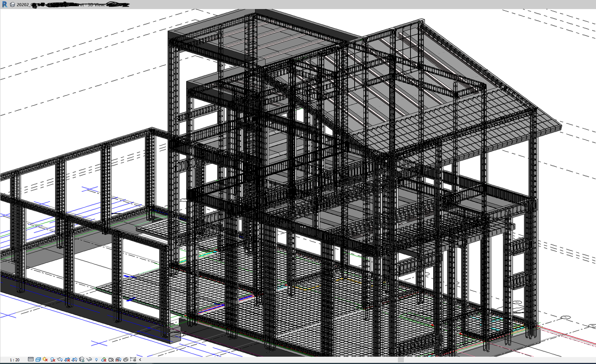Toggle Shadows in the view control bar
The image size is (596, 364).
(53, 360)
